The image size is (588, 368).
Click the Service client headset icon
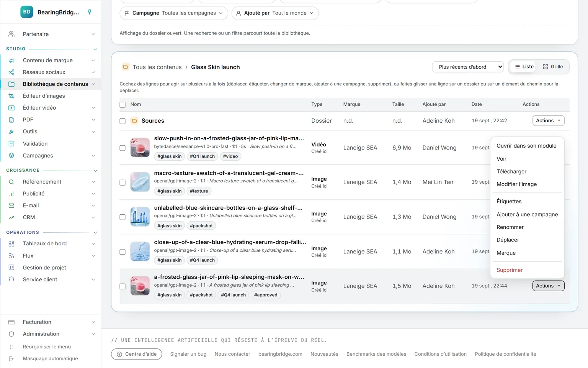click(x=11, y=279)
